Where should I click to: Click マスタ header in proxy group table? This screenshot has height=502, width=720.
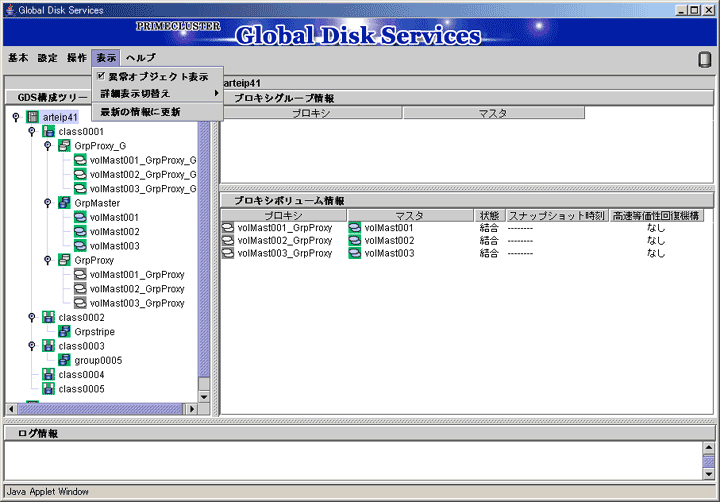point(494,113)
